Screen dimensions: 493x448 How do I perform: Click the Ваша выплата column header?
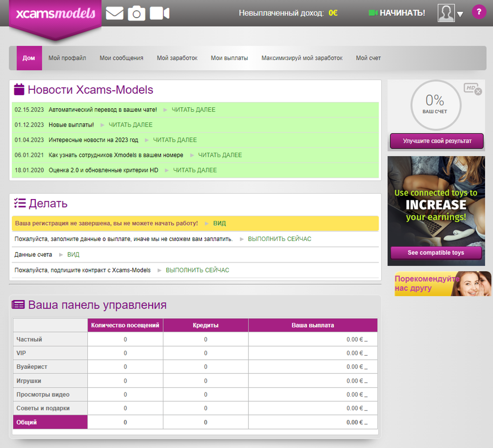tap(313, 325)
